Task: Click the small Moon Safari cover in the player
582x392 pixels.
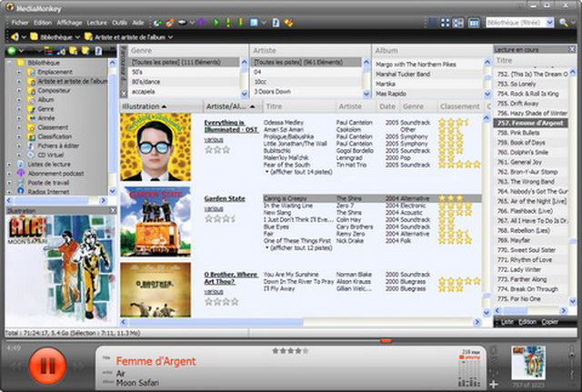Action: point(528,362)
